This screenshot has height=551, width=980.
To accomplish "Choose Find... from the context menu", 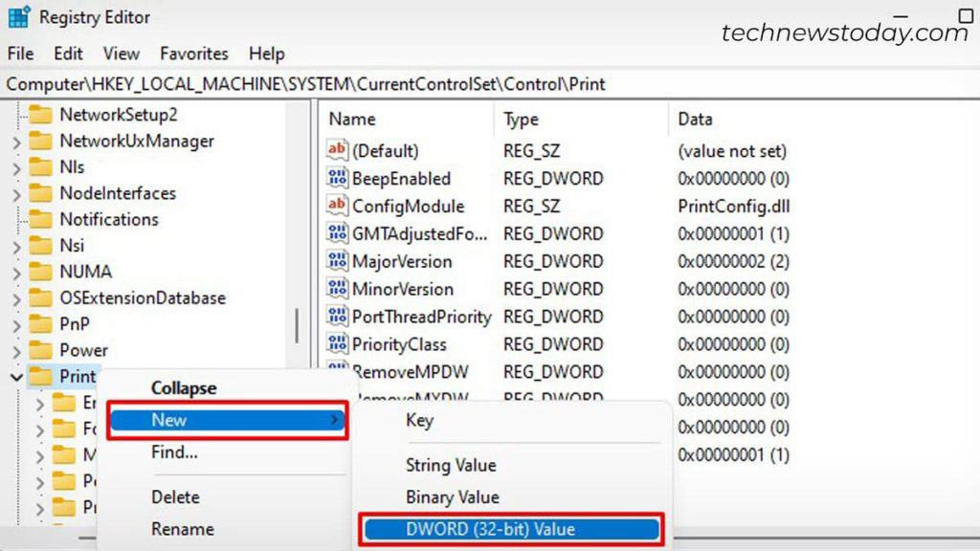I will [172, 452].
